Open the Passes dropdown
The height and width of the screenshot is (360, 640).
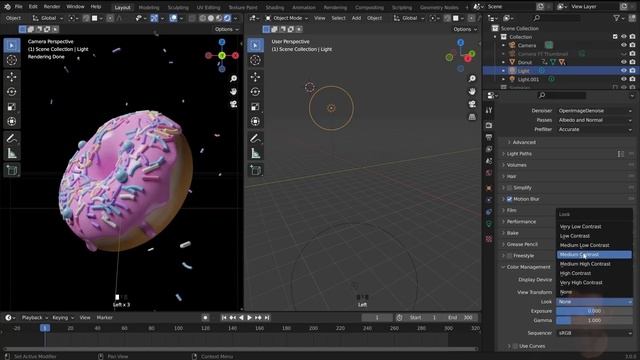pyautogui.click(x=595, y=120)
